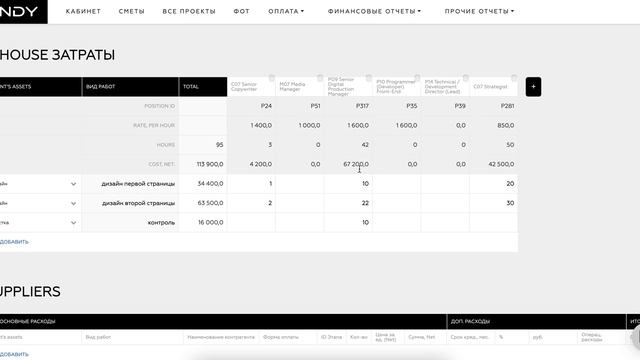Click row total 34 400,0
The width and height of the screenshot is (640, 360).
point(210,184)
